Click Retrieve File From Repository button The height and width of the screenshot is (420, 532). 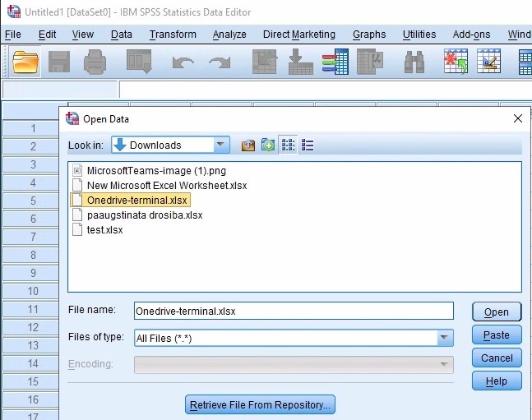coord(260,405)
